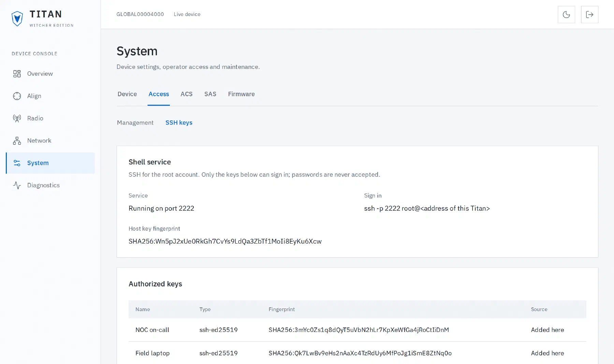Go to the Align section
The width and height of the screenshot is (614, 364).
[x=50, y=96]
